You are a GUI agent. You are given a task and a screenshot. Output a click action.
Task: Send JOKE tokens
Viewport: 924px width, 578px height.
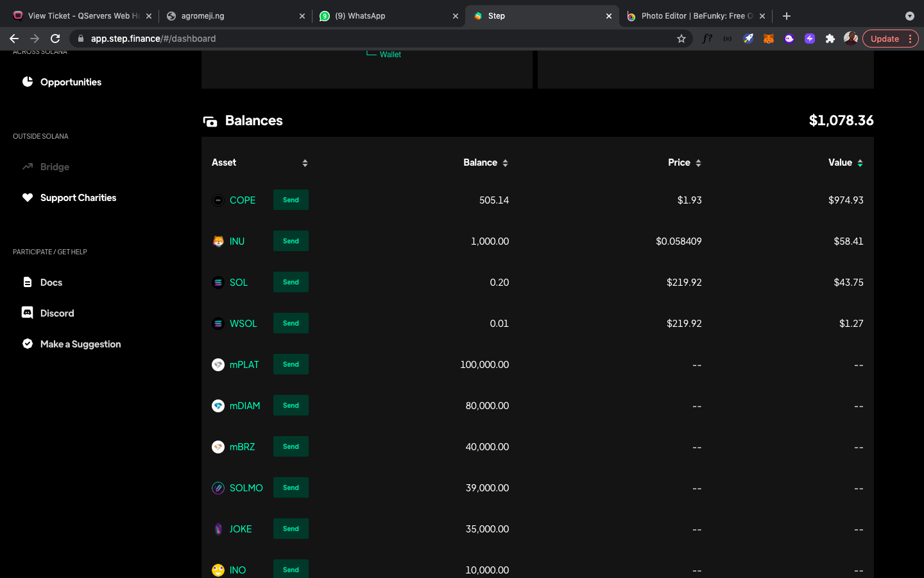[x=291, y=529]
